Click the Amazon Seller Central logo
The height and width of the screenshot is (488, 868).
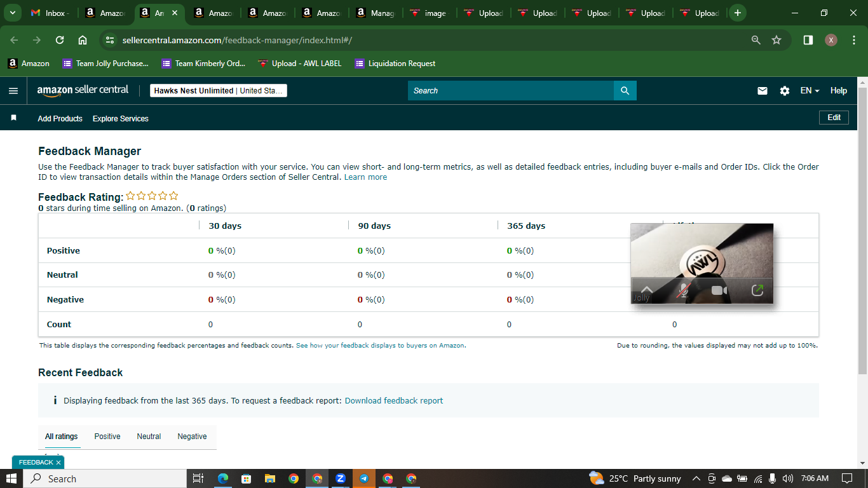pyautogui.click(x=83, y=91)
